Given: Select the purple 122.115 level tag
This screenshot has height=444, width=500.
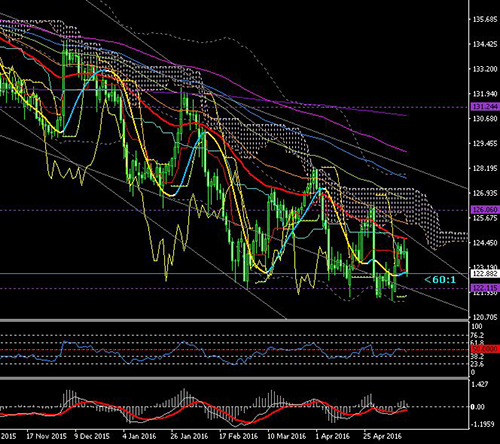Looking at the screenshot, I should tap(485, 288).
